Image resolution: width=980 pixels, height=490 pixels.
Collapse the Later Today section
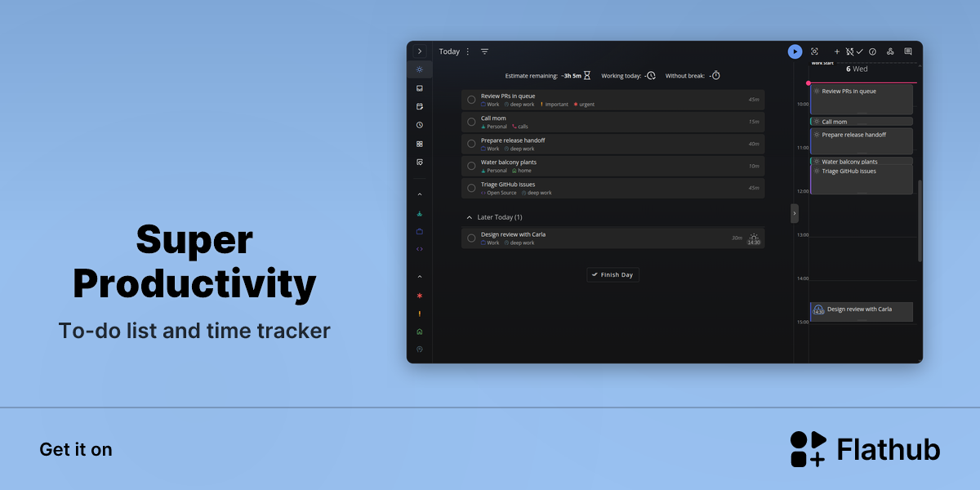click(x=469, y=217)
